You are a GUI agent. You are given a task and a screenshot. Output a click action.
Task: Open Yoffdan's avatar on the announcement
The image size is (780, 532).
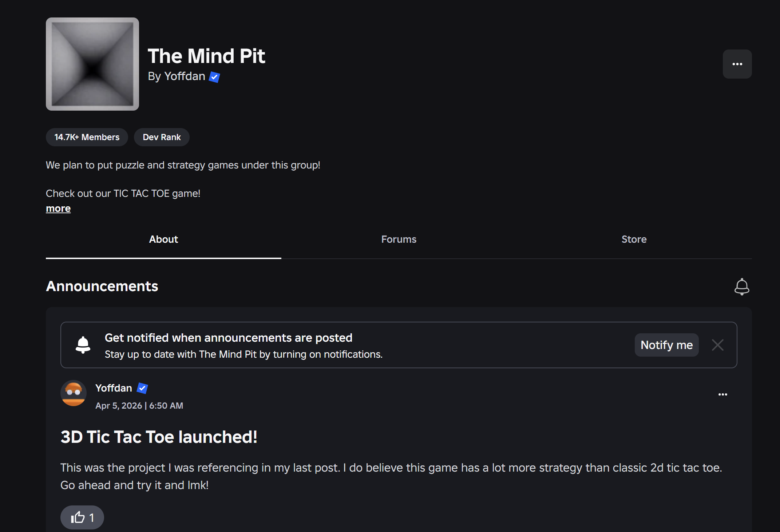74,393
